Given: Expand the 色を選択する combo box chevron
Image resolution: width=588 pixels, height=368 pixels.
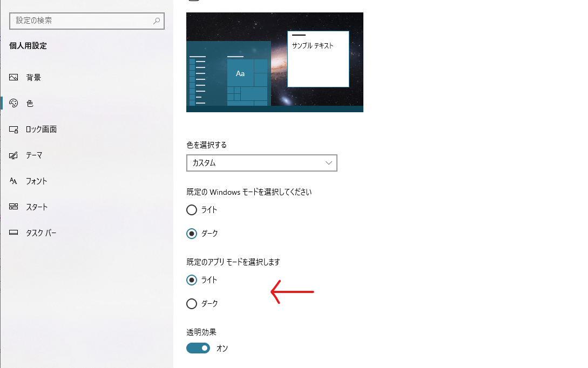Looking at the screenshot, I should [x=328, y=163].
